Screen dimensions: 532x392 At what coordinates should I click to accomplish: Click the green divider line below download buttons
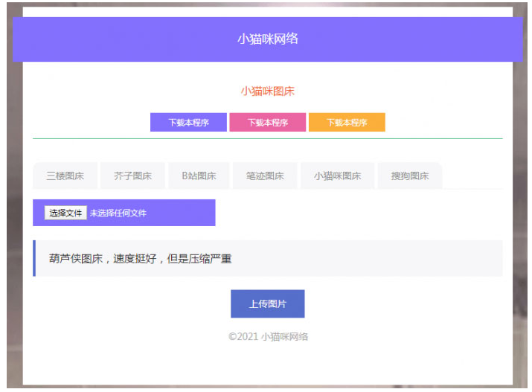click(x=268, y=138)
